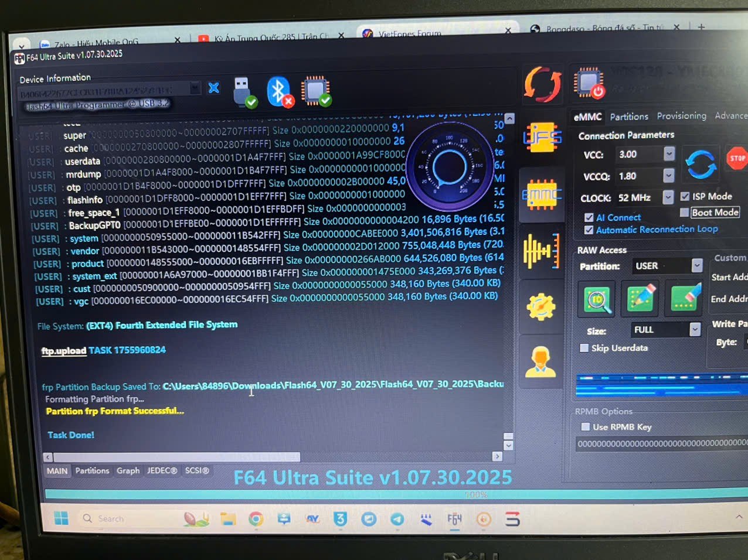Open the user account icon in sidebar
This screenshot has height=560, width=748.
pos(540,361)
